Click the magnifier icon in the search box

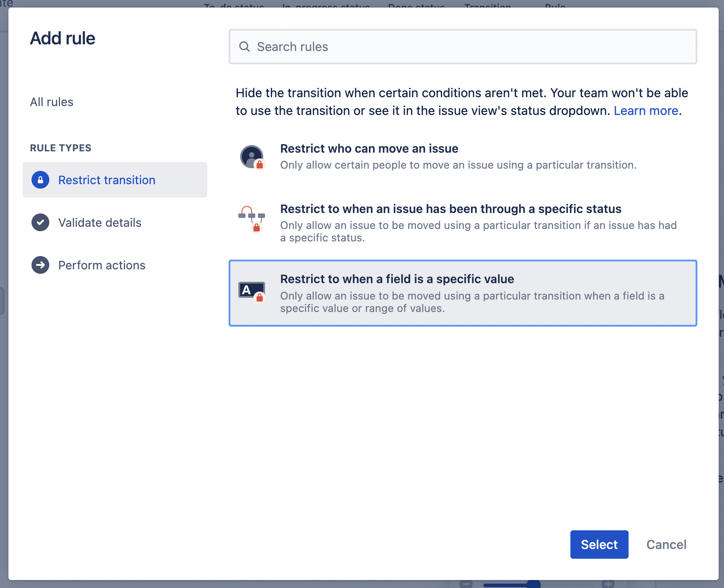point(245,47)
